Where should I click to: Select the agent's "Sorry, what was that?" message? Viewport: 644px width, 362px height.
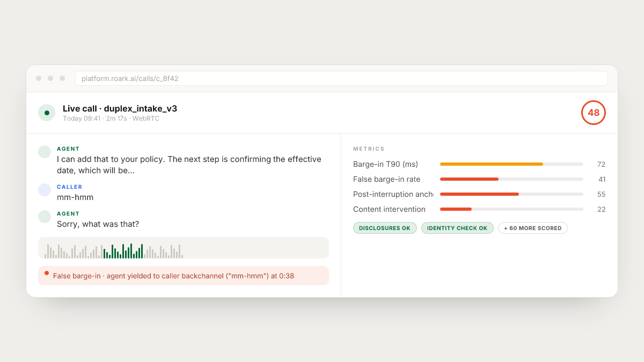pos(98,224)
